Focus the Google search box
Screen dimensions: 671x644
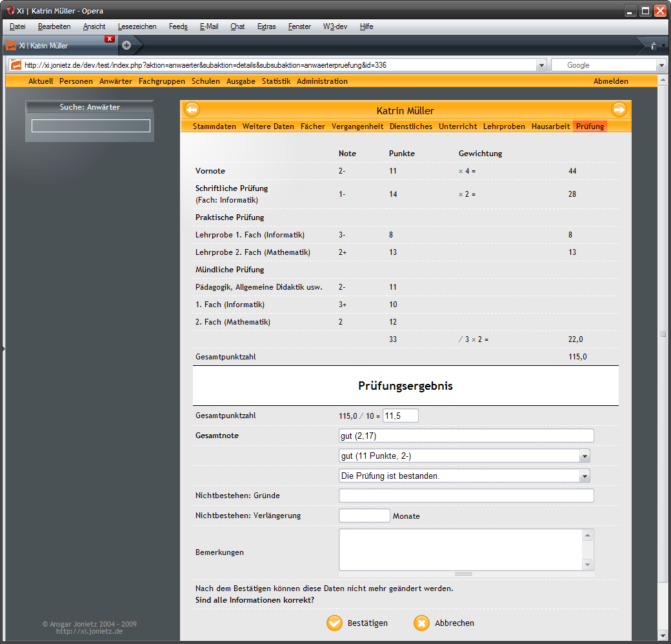tap(605, 65)
